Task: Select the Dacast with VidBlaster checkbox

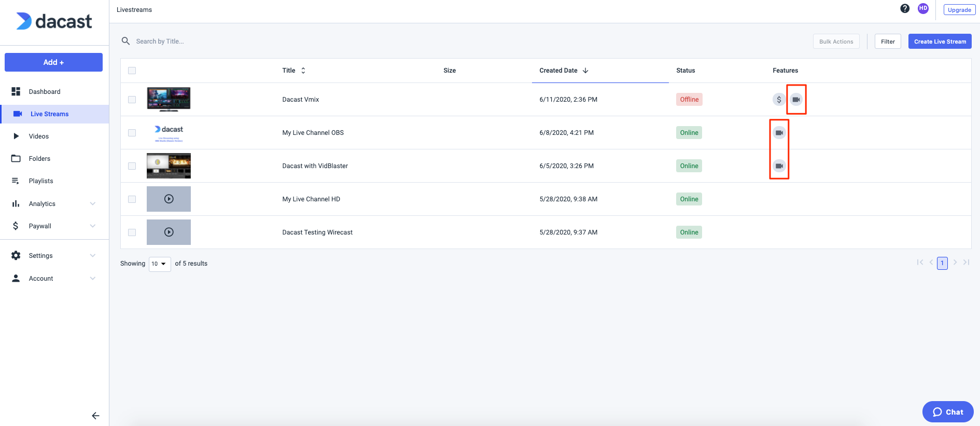Action: point(132,166)
